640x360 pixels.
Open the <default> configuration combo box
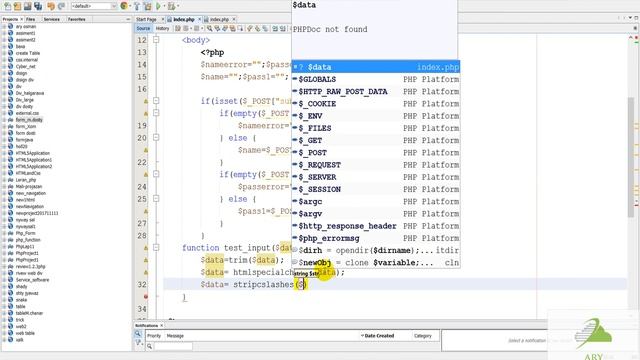(x=94, y=6)
